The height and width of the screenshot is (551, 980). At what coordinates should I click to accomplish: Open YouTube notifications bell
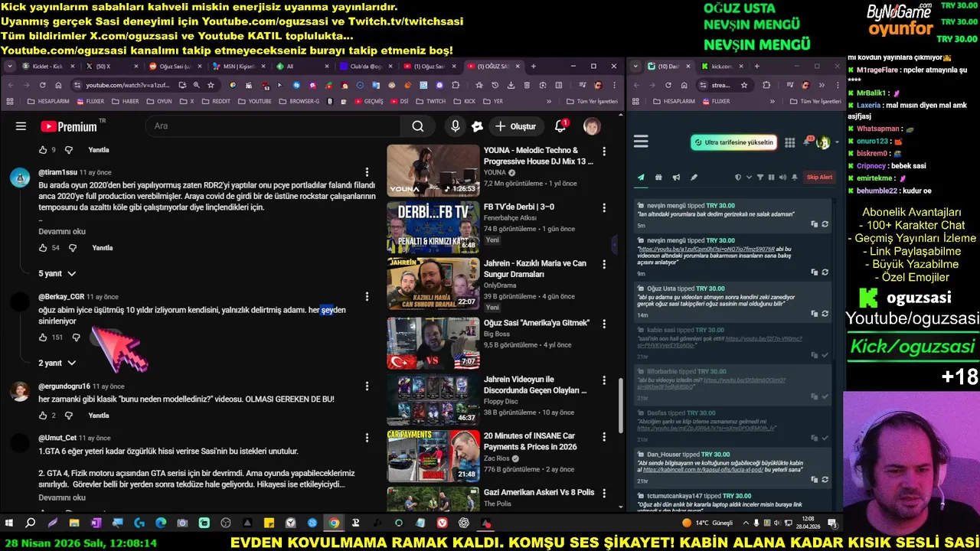point(560,126)
